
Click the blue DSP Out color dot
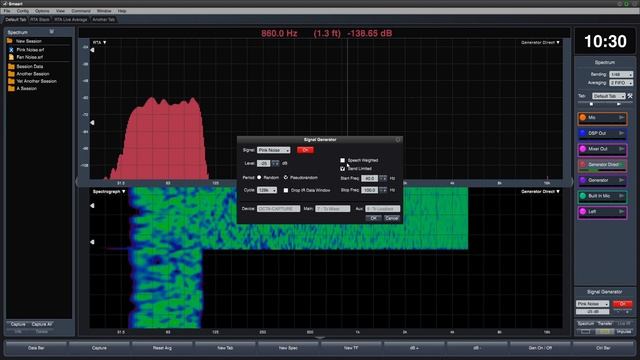[583, 133]
